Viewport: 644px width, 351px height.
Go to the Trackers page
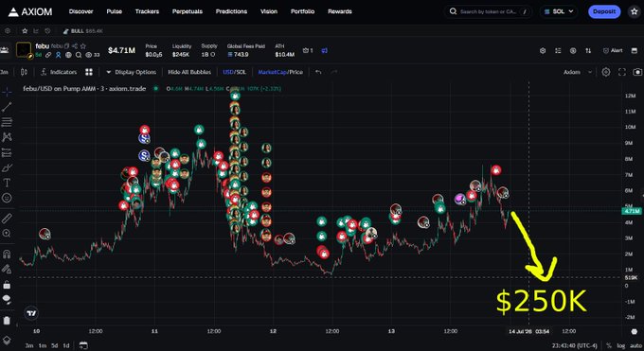click(147, 11)
